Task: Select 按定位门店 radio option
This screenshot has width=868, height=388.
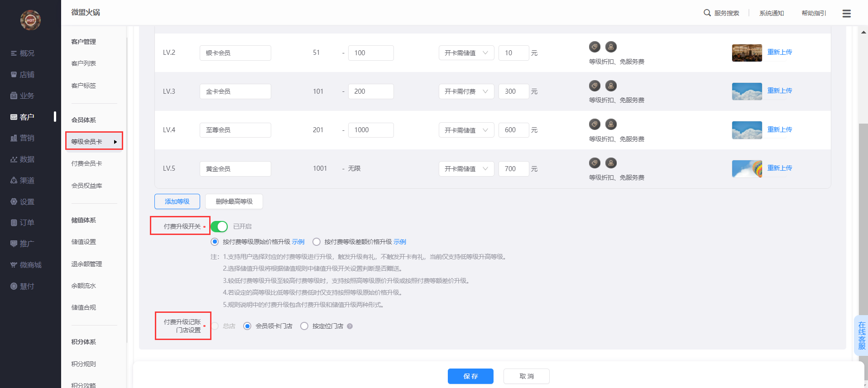Action: 304,326
